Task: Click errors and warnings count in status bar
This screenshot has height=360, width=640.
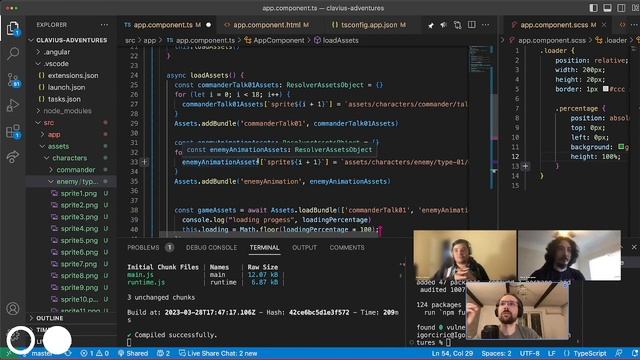Action: pyautogui.click(x=94, y=353)
